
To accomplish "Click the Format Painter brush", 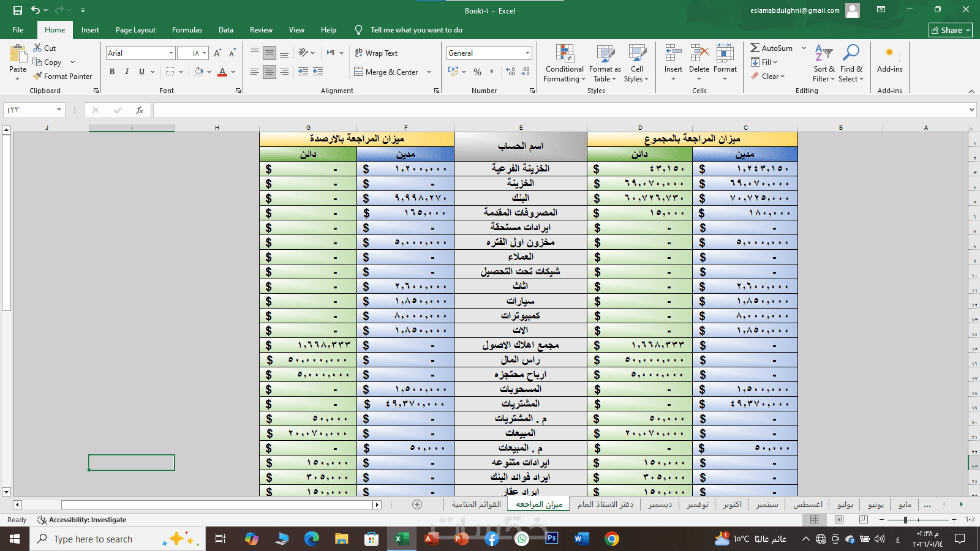I will (38, 76).
